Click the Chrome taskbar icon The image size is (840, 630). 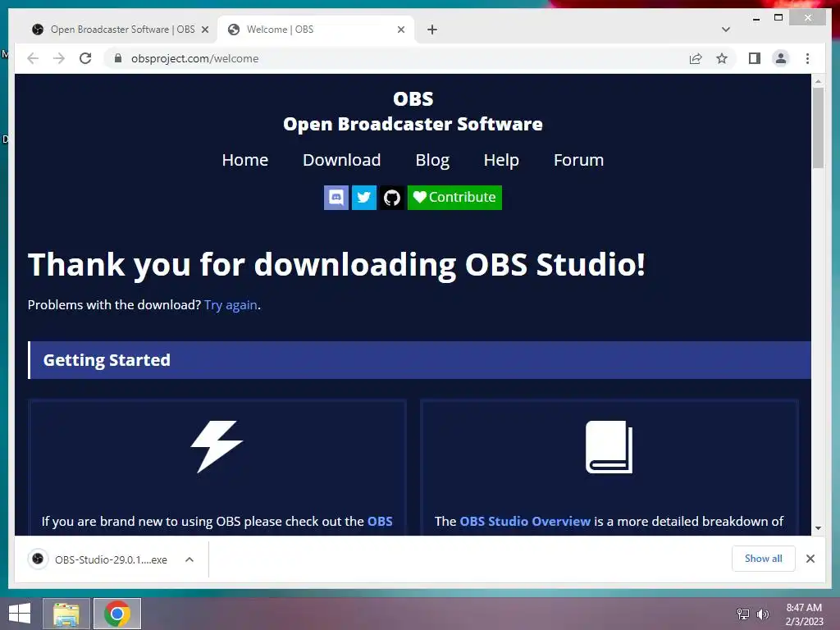pyautogui.click(x=117, y=614)
